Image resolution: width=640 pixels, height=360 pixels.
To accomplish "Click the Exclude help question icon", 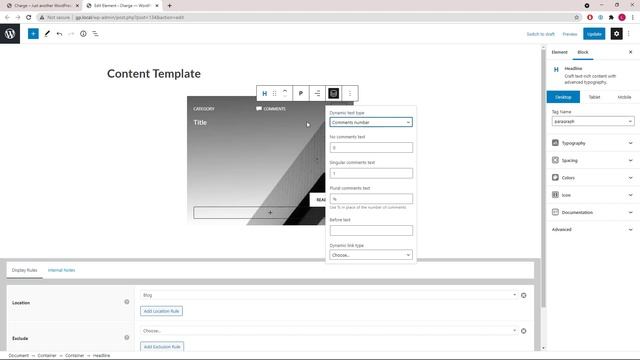I will (x=127, y=338).
